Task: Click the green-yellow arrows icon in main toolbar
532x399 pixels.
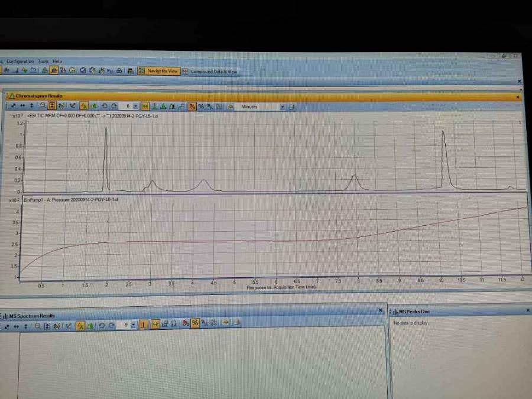Action: tap(24, 70)
